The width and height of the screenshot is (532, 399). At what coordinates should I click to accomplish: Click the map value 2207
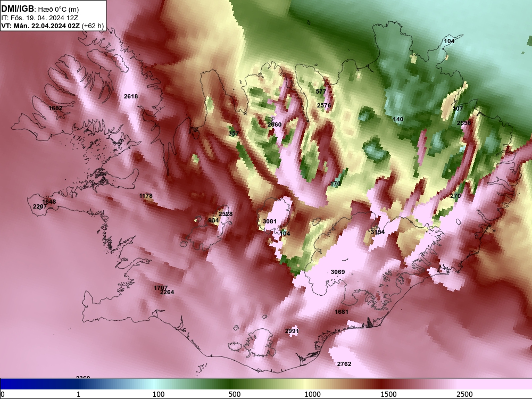(40, 206)
